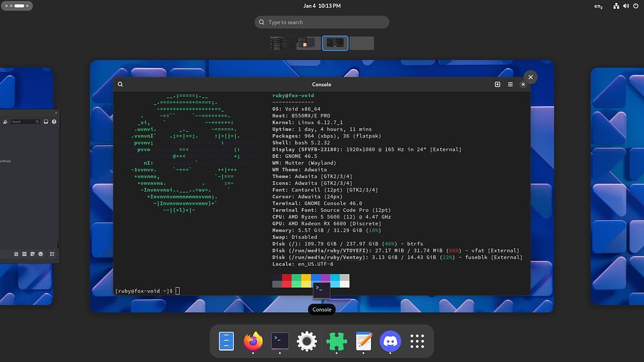Click the workspace indicator pill in top bar
644x362 pixels.
pyautogui.click(x=17, y=6)
